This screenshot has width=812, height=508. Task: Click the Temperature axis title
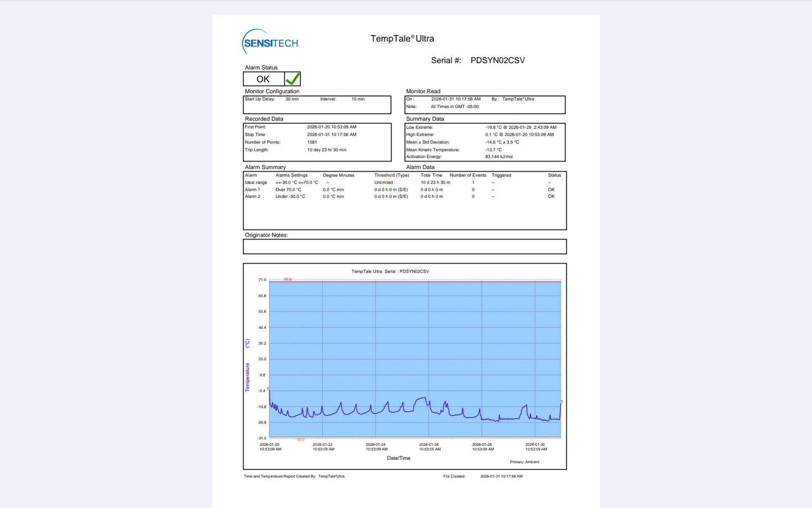pos(247,377)
